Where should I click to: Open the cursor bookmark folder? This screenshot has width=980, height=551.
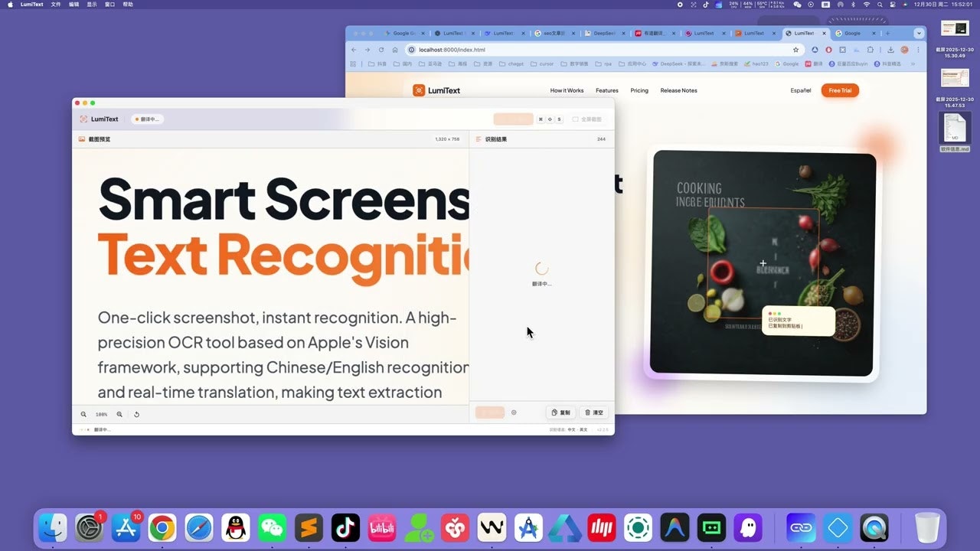pyautogui.click(x=542, y=64)
